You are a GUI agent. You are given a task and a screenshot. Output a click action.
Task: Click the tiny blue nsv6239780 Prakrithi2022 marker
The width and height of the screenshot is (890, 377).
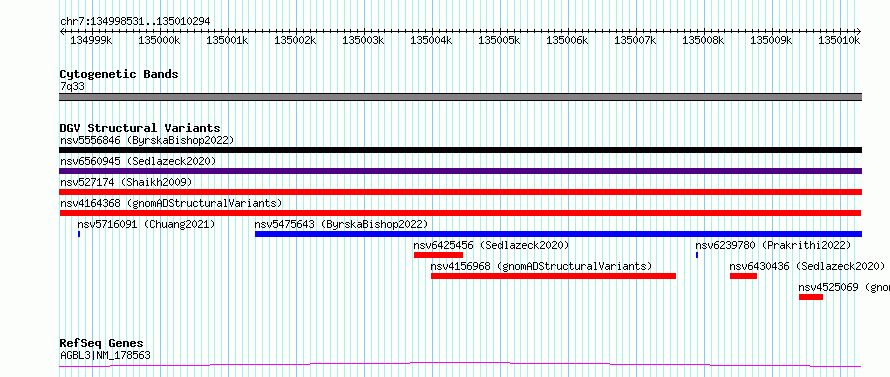pos(697,255)
